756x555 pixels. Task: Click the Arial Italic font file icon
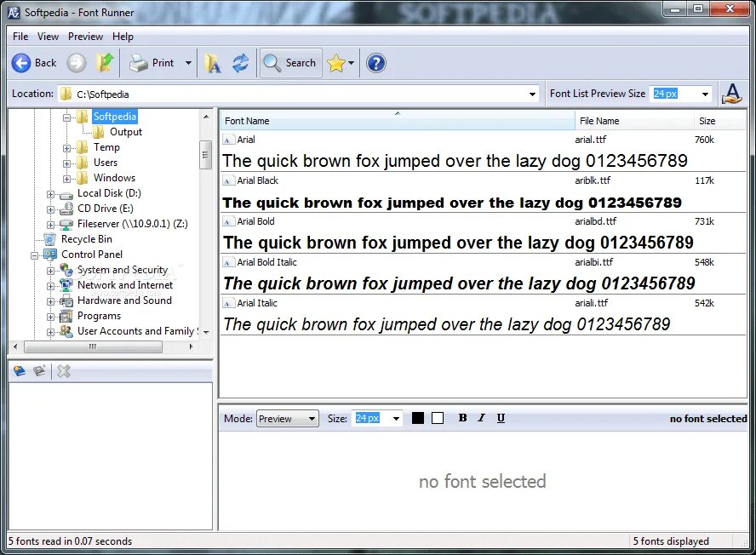[x=228, y=304]
